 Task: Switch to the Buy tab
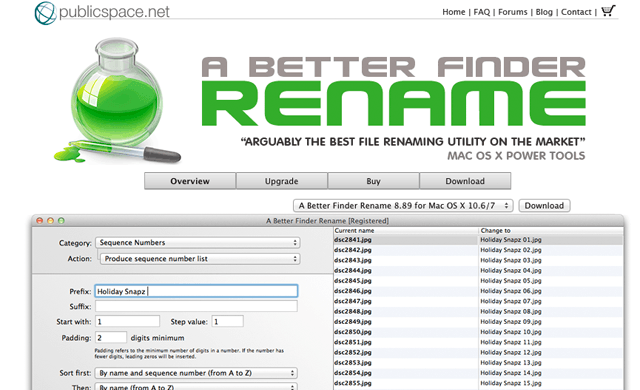[373, 181]
